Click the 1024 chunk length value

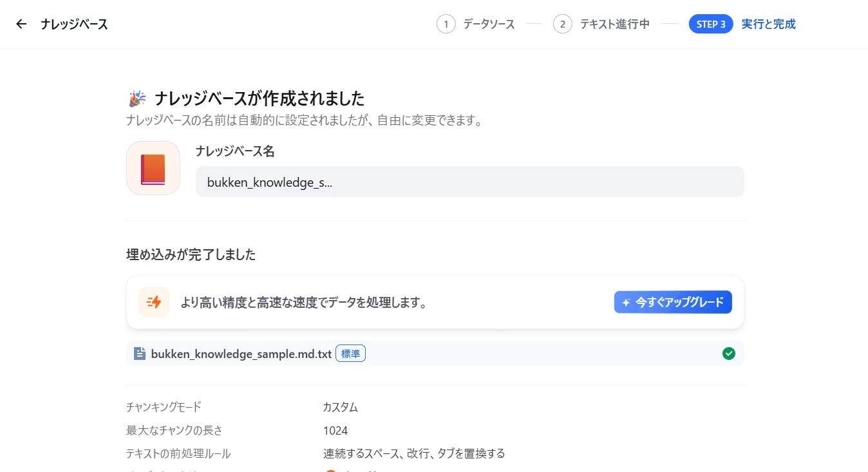(x=335, y=430)
